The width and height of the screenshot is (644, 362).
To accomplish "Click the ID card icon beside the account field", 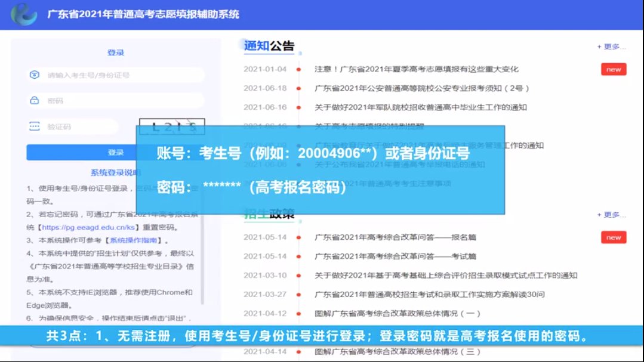I will tap(35, 75).
